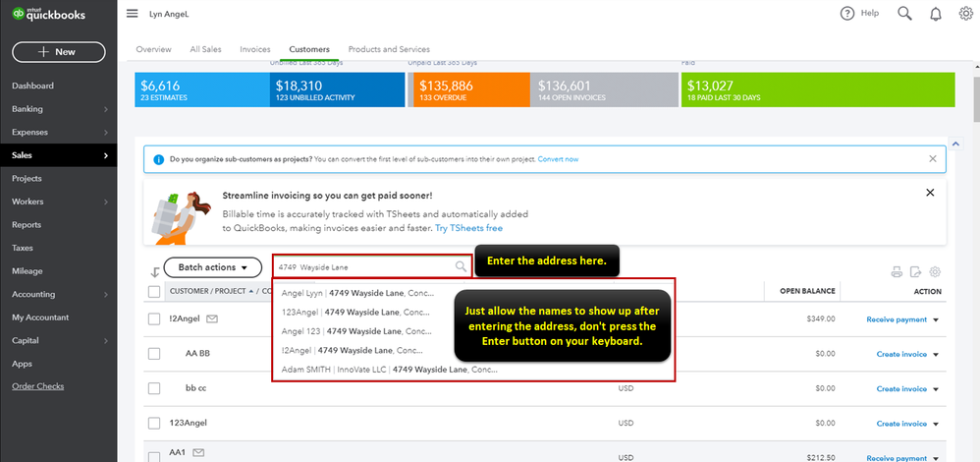Image resolution: width=980 pixels, height=462 pixels.
Task: Click the info icon in the blue banner
Action: coord(159,159)
